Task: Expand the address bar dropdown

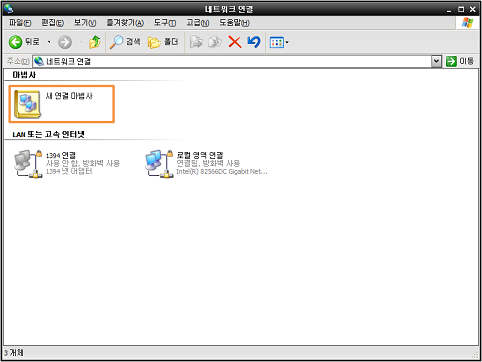Action: pyautogui.click(x=436, y=61)
